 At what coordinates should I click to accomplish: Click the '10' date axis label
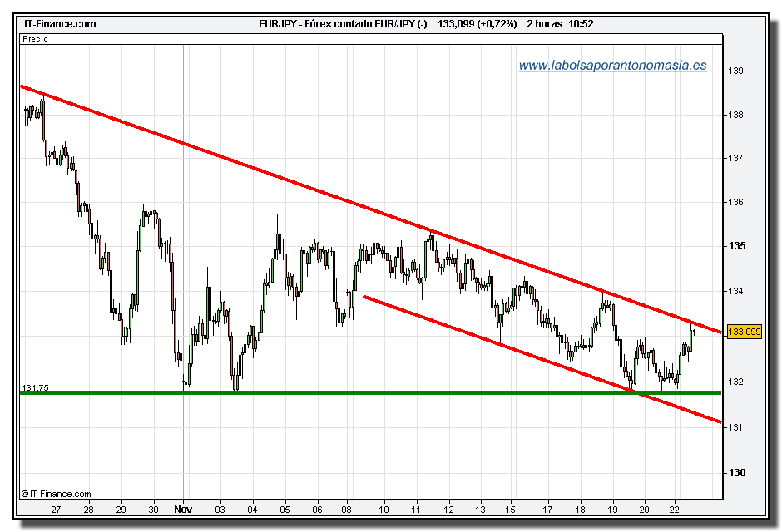point(384,509)
